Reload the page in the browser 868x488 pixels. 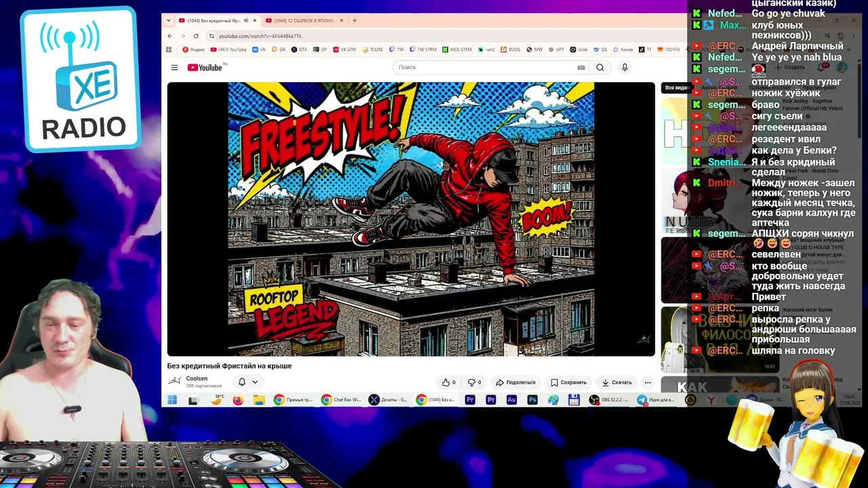[196, 36]
